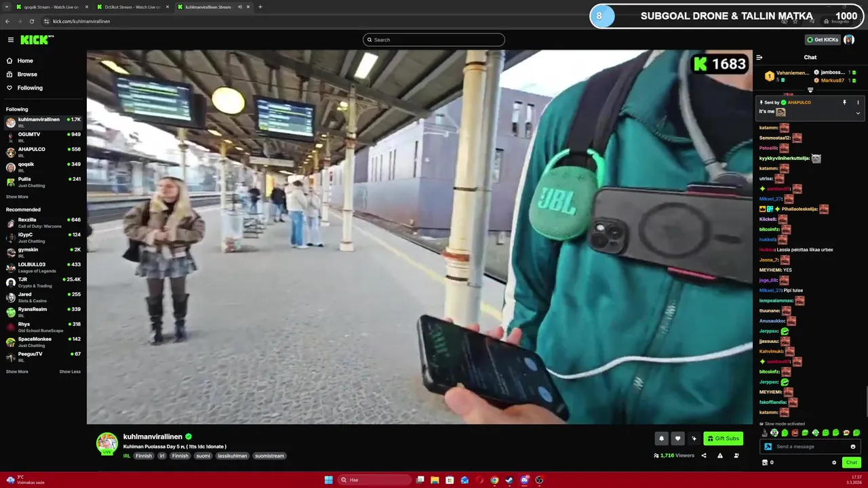
Task: Open qoqsik followed channel
Action: 43,167
